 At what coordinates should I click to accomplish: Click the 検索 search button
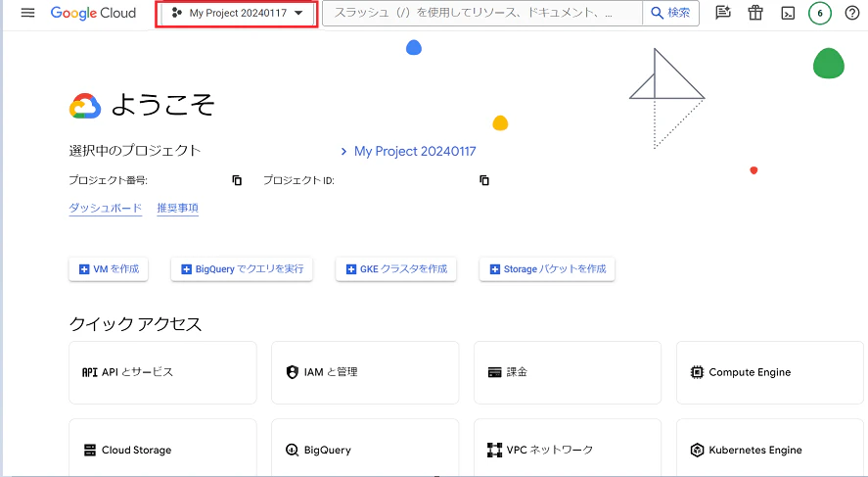point(670,13)
